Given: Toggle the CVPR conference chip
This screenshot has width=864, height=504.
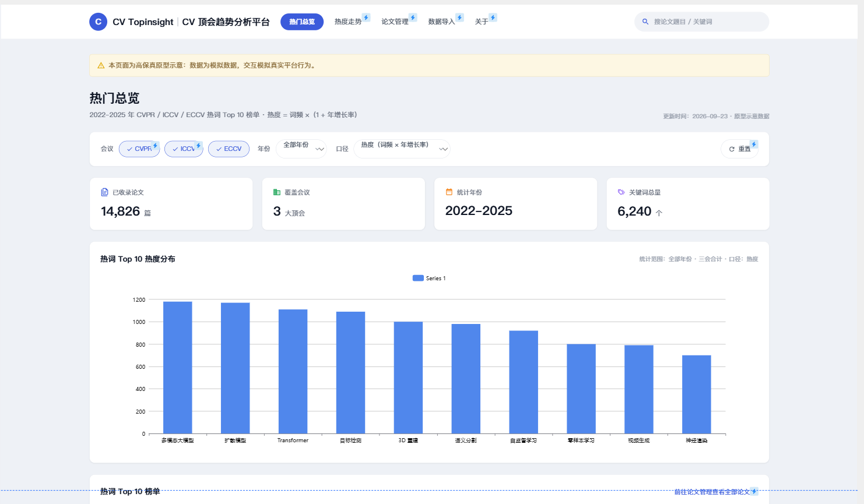Looking at the screenshot, I should [139, 149].
